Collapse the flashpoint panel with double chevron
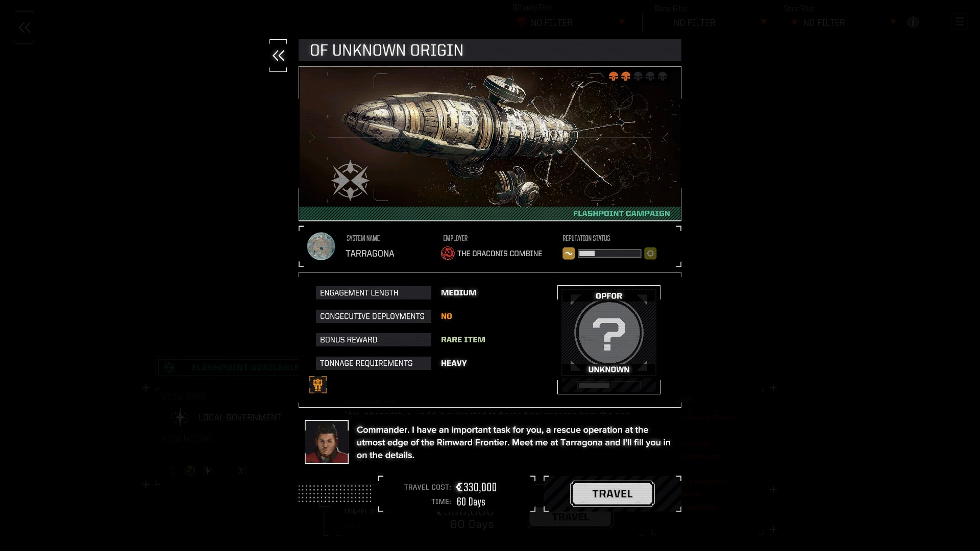 pos(278,56)
